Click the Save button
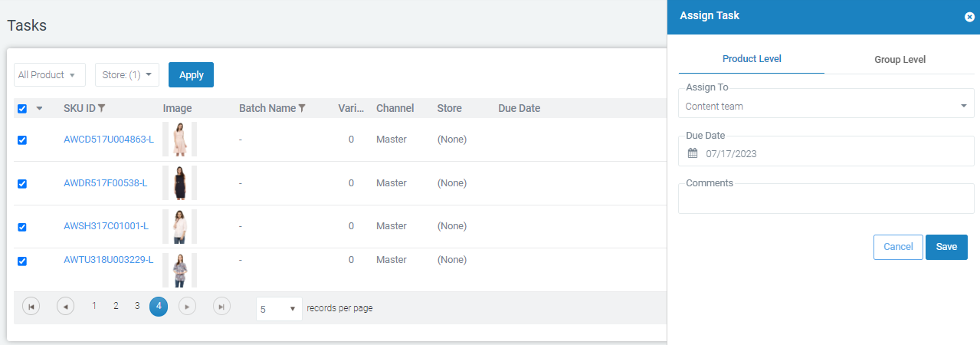Viewport: 980px width, 345px height. point(946,247)
